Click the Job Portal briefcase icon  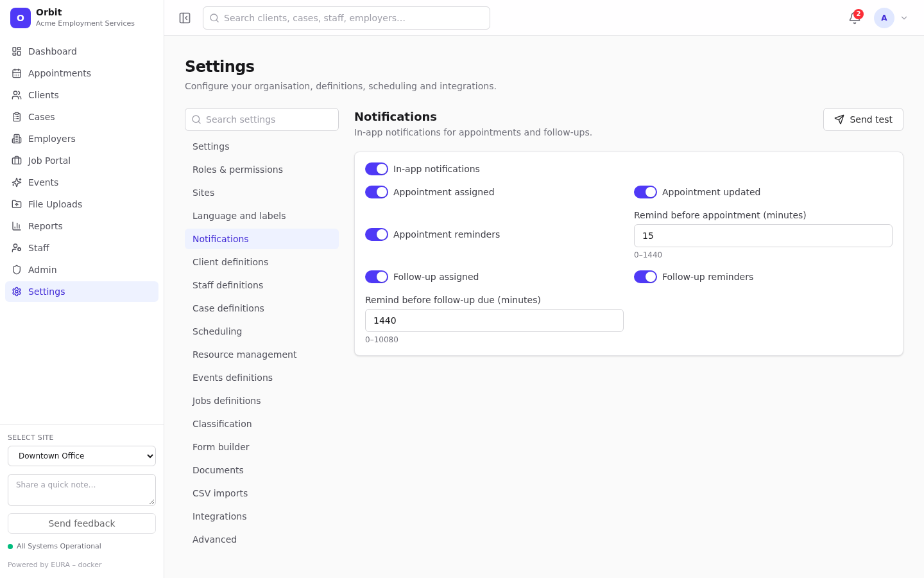coord(17,161)
